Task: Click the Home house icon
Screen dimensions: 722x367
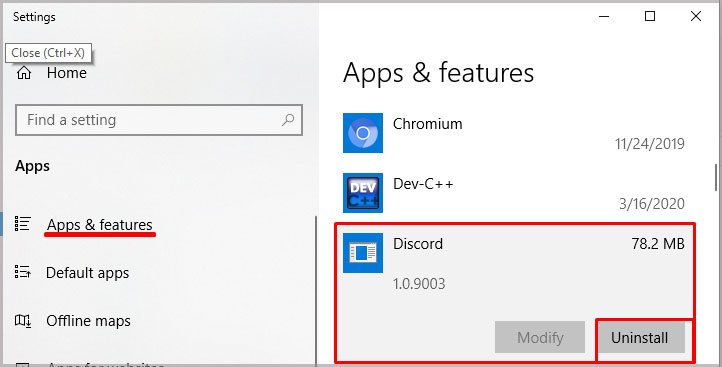Action: [24, 73]
